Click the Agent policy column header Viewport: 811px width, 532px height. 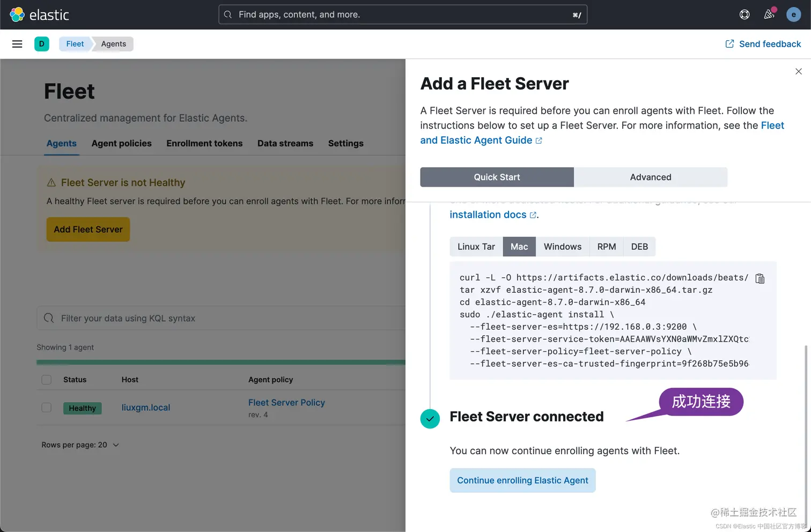271,380
